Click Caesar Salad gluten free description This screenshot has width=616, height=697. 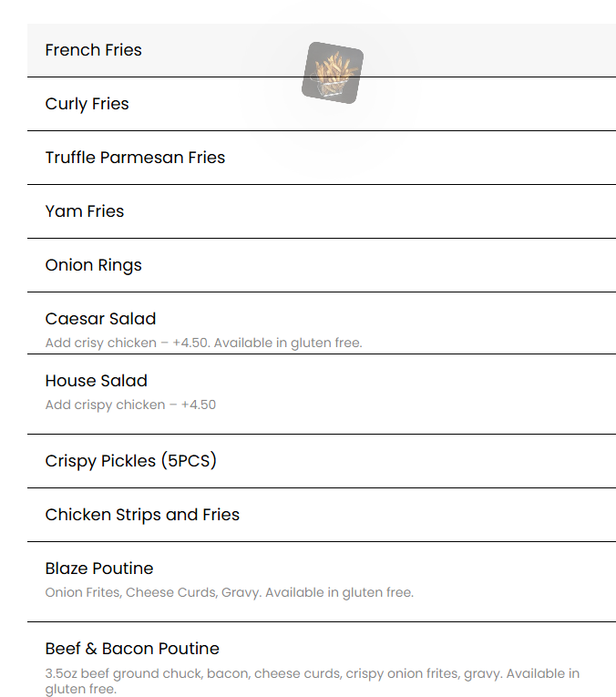tap(203, 343)
